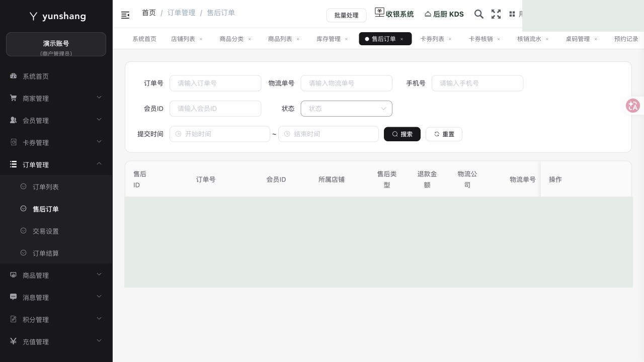Focus the 会员ID input field

(x=215, y=109)
